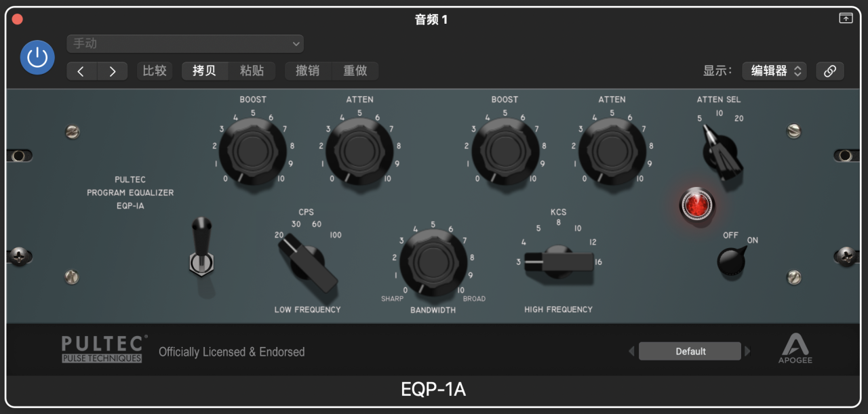
Task: Open the 编辑器 display view dropdown
Action: [774, 71]
